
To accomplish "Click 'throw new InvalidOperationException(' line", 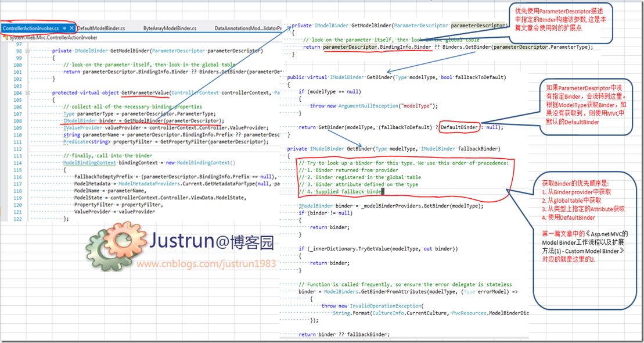I will pyautogui.click(x=372, y=306).
